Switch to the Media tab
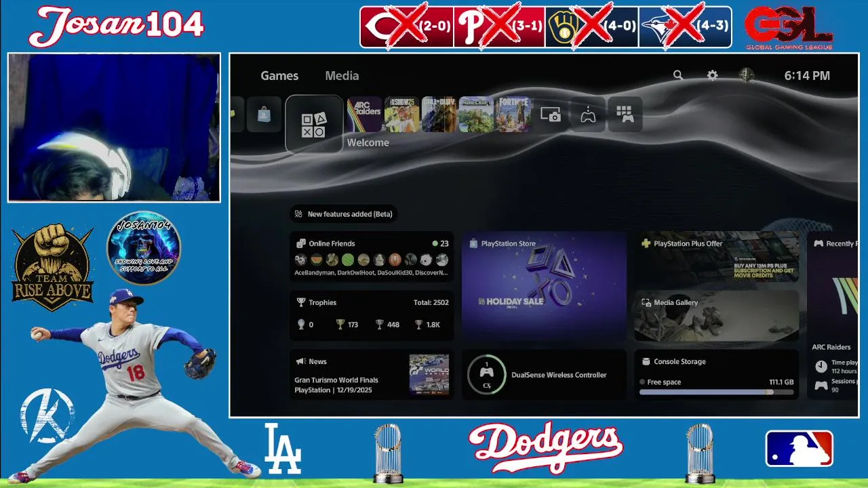The image size is (868, 488). pos(342,75)
